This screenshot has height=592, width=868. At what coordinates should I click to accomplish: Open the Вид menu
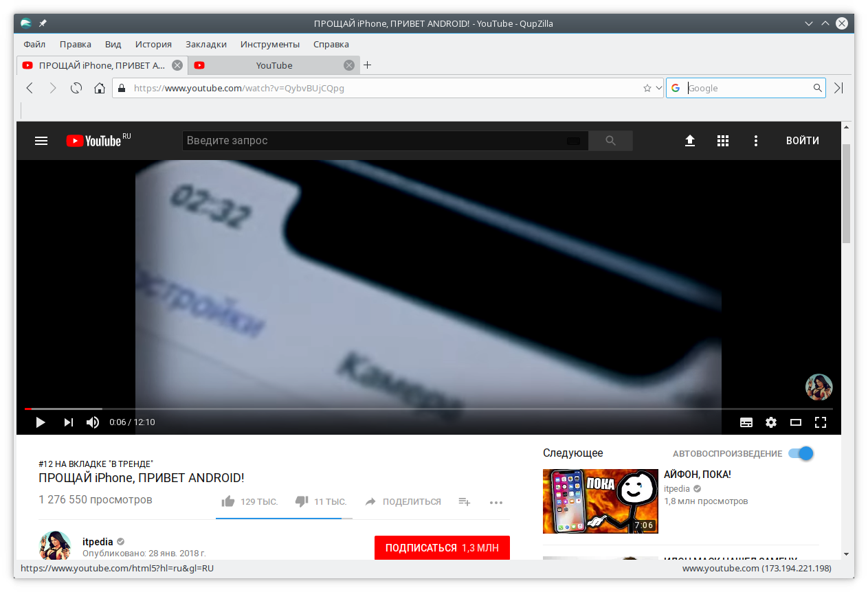(113, 44)
